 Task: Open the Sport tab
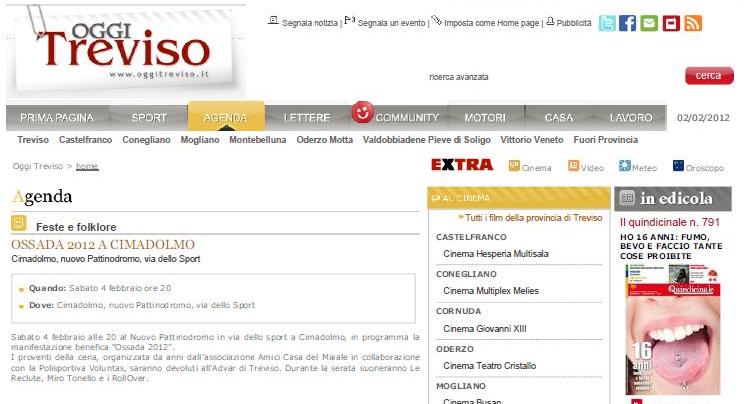pyautogui.click(x=149, y=118)
